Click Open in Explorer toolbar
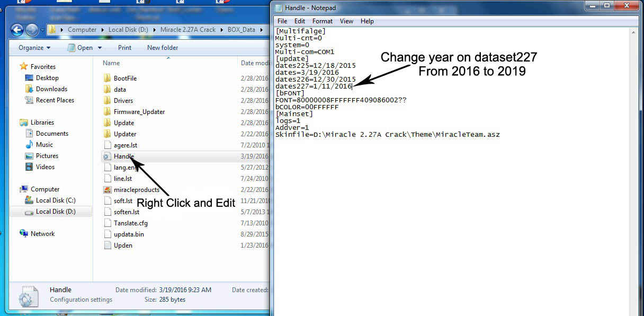The height and width of the screenshot is (316, 644). (79, 47)
